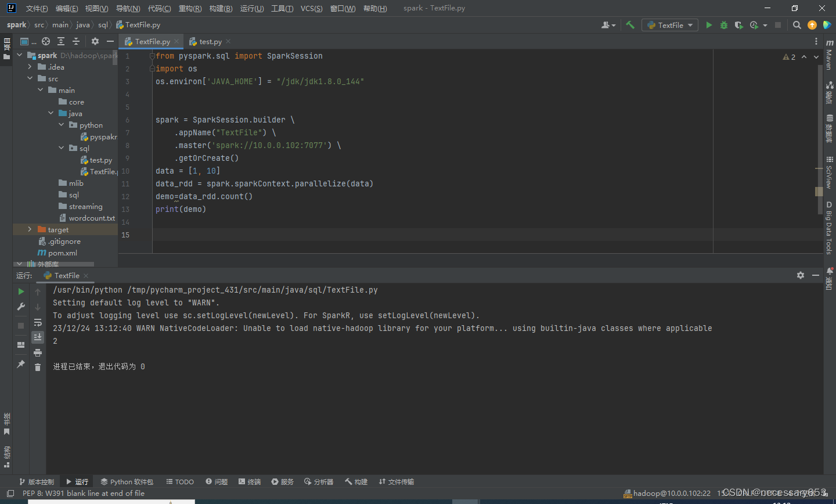Open Search Everywhere magnifier icon

tap(797, 25)
